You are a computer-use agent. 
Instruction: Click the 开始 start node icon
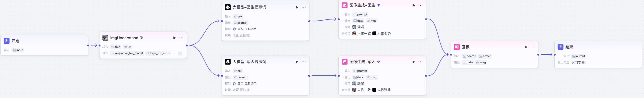point(7,41)
